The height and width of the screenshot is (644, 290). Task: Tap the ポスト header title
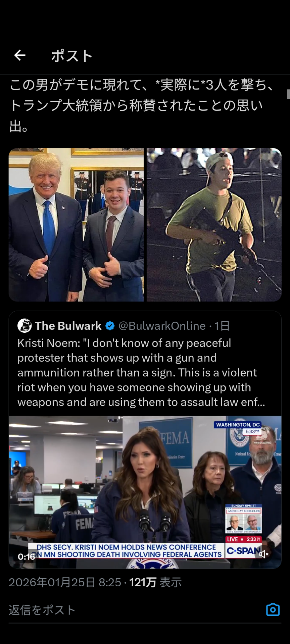[x=72, y=56]
